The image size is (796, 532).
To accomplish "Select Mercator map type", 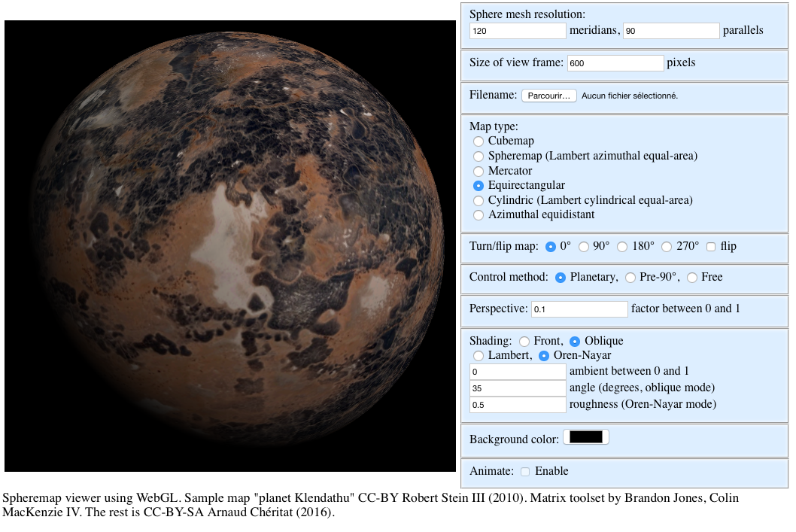I will [478, 171].
